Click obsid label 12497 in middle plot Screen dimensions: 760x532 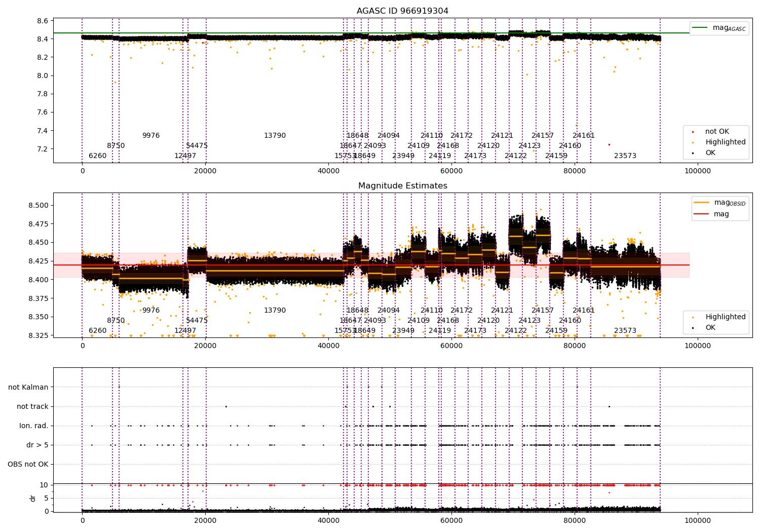[x=185, y=331]
